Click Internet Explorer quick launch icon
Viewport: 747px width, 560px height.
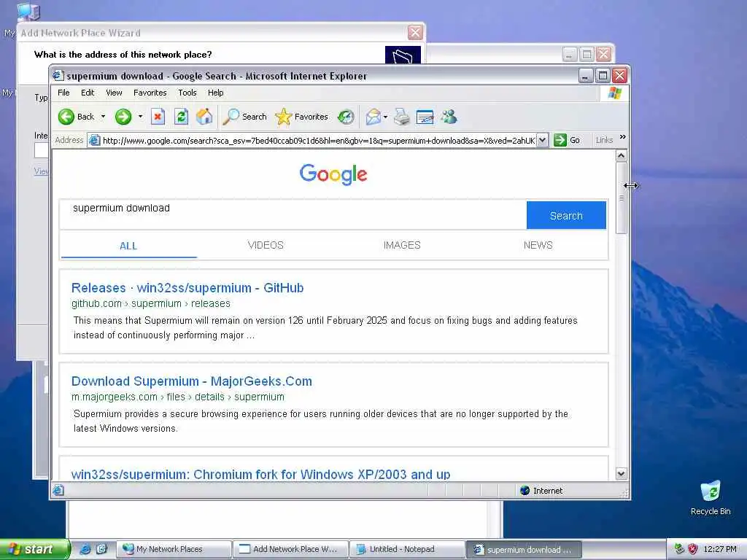(x=85, y=549)
